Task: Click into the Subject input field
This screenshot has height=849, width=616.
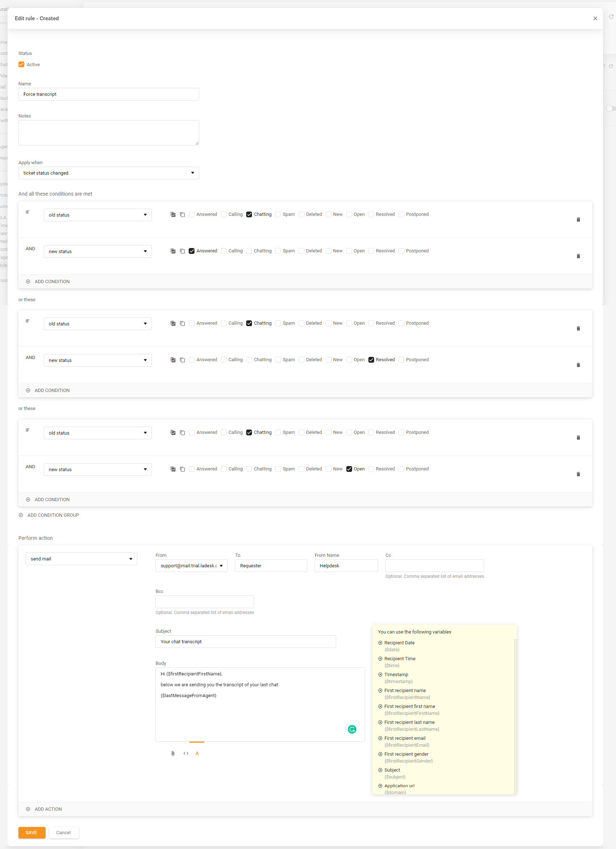Action: click(245, 641)
